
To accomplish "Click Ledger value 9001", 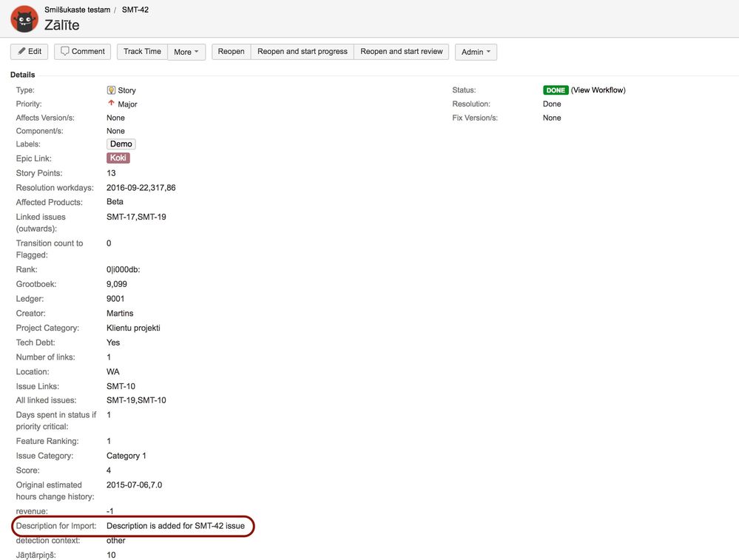I will point(115,299).
